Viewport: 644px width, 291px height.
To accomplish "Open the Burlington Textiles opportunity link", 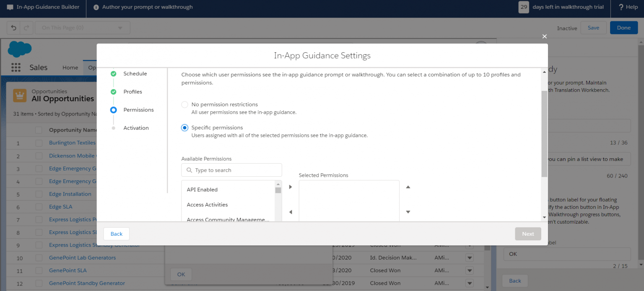I will click(x=72, y=143).
